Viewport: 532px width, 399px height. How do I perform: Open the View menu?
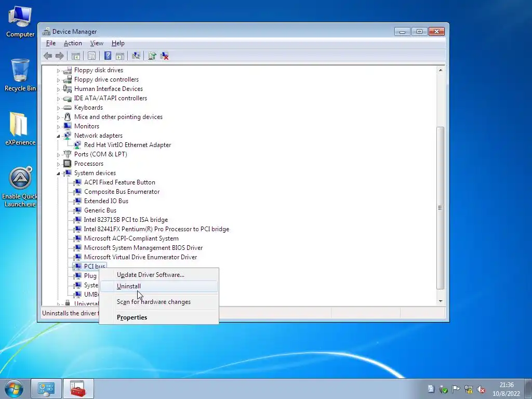coord(97,43)
